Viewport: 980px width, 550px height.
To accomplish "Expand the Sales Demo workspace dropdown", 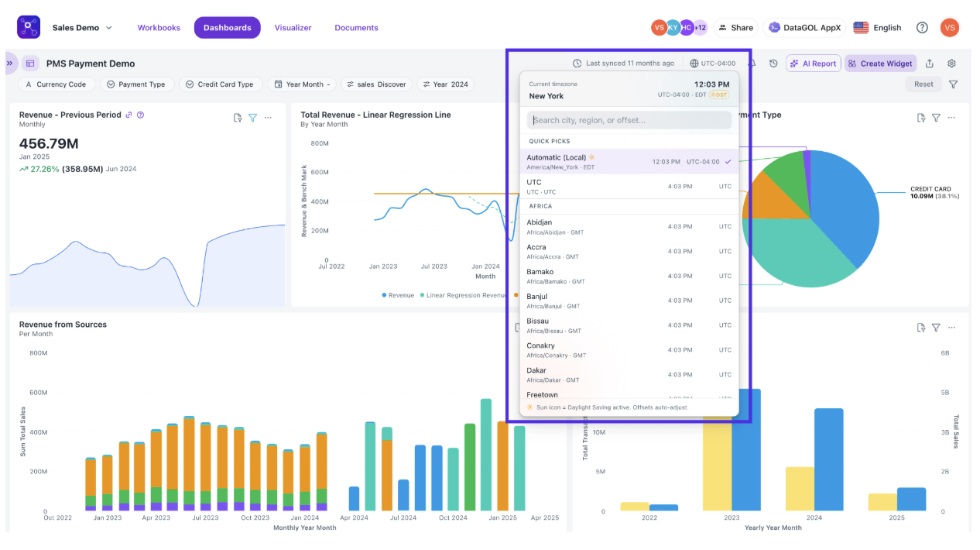I will click(82, 27).
